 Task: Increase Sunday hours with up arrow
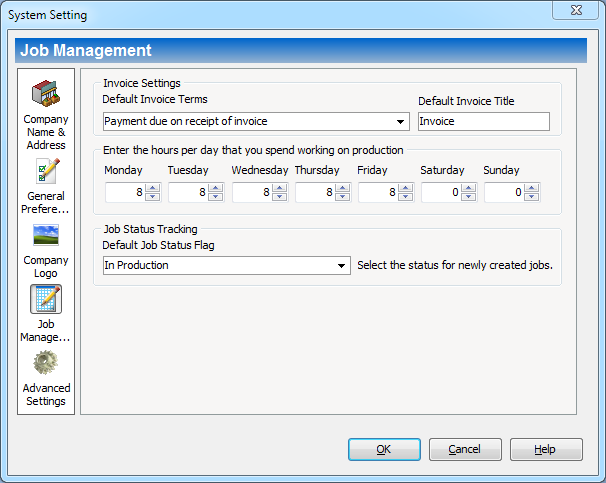pos(532,188)
